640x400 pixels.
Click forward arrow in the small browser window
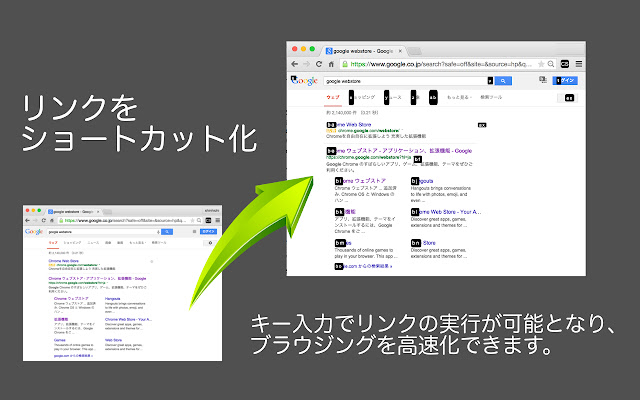pyautogui.click(x=36, y=220)
